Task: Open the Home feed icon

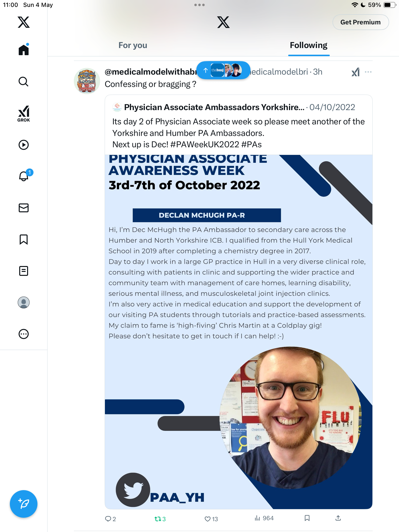Action: [24, 50]
